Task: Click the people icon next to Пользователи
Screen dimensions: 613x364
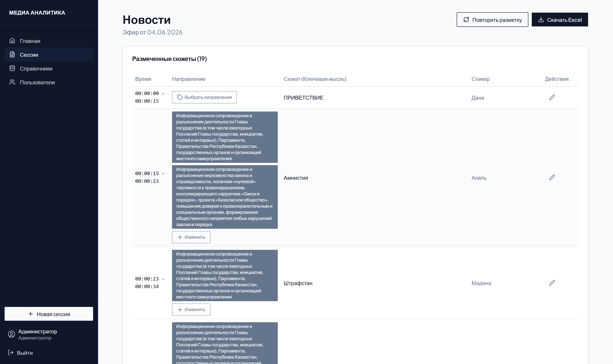Action: [x=12, y=82]
